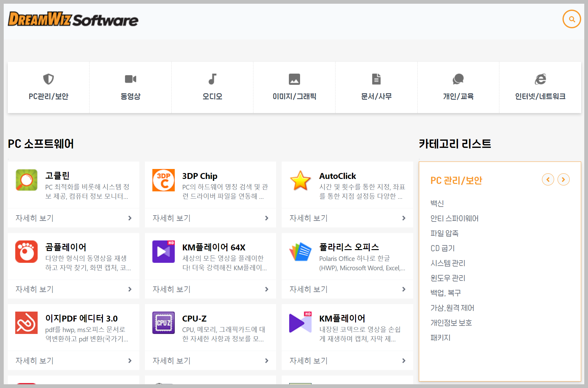Expand arrow in CPU-Z card footer

pos(267,361)
